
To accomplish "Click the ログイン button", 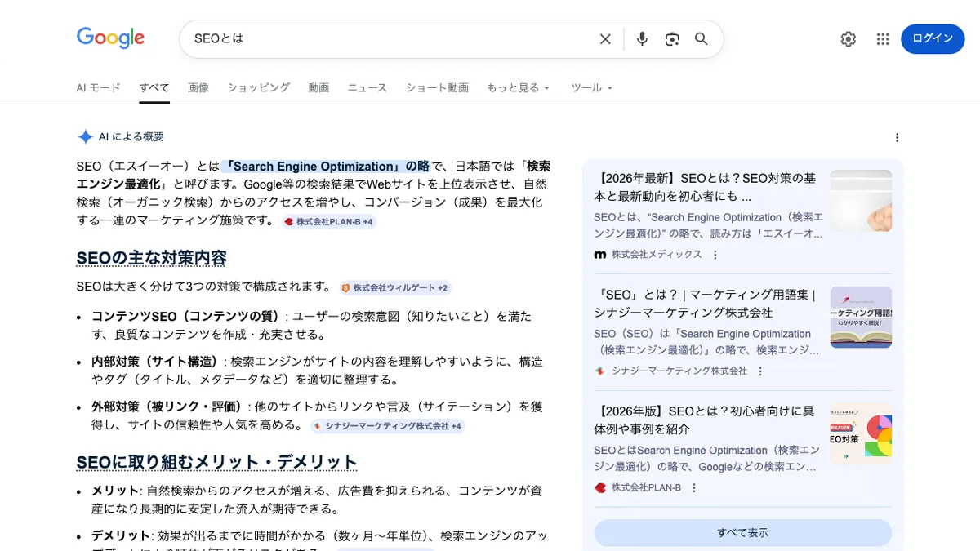I will click(x=933, y=38).
